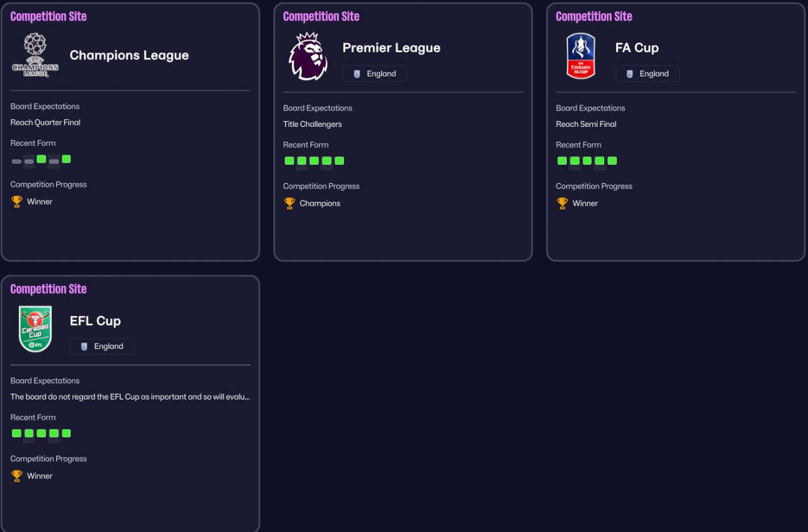Click the Premier League lion logo
Screen dimensions: 808x532
(308, 56)
